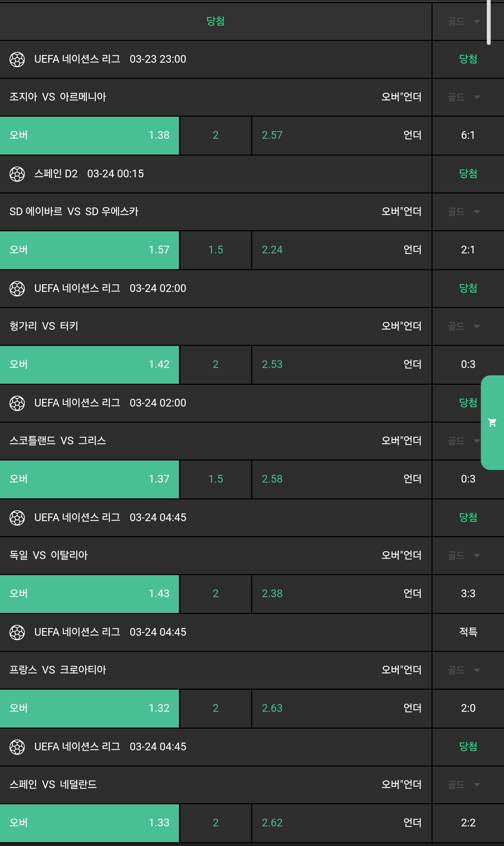This screenshot has height=846, width=504.
Task: Open 골드 dropdown in the top header
Action: click(463, 22)
